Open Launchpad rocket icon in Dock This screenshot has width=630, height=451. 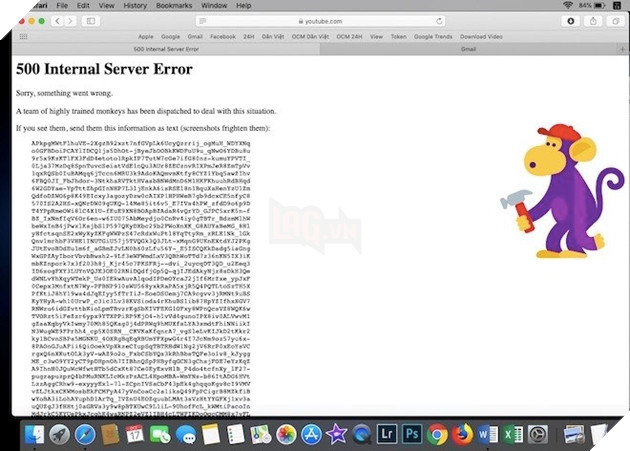59,435
